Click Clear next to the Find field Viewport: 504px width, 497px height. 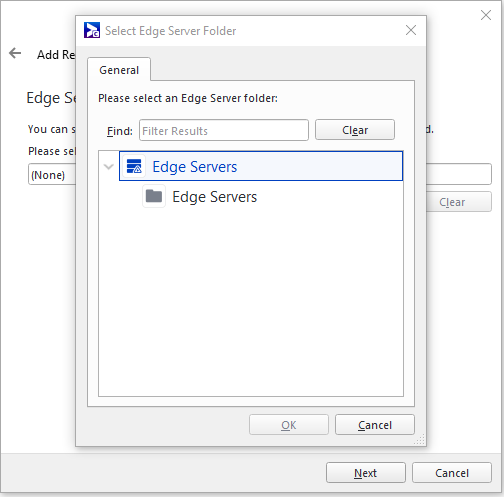[355, 130]
